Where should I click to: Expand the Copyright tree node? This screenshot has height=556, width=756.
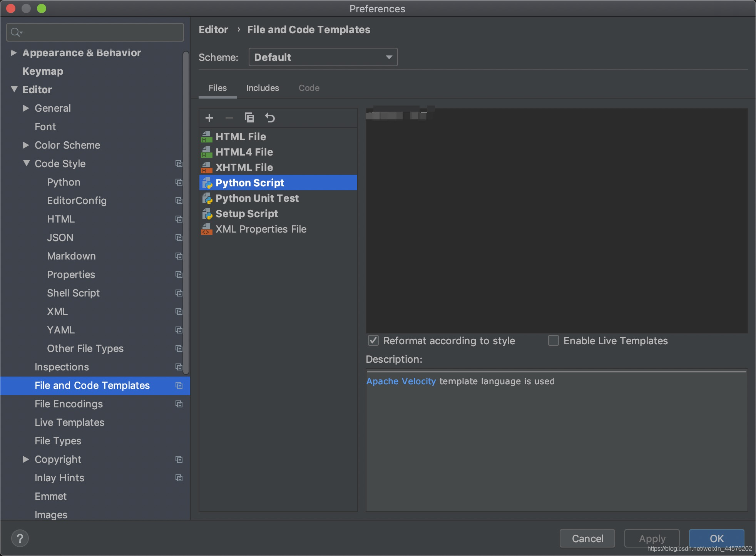[26, 459]
